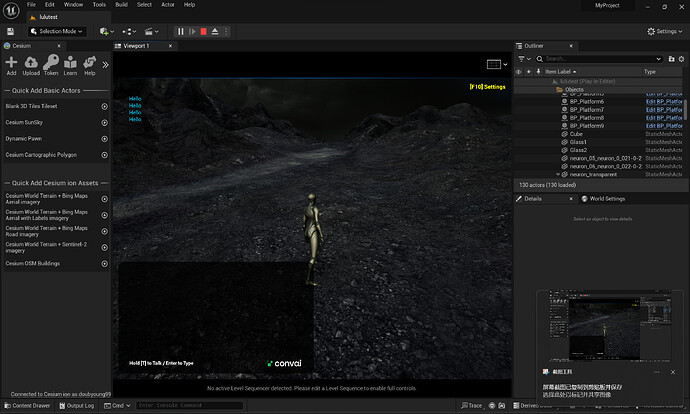Viewport: 690px width, 414px height.
Task: Open the cinematics clapperboard dropdown
Action: 151,31
